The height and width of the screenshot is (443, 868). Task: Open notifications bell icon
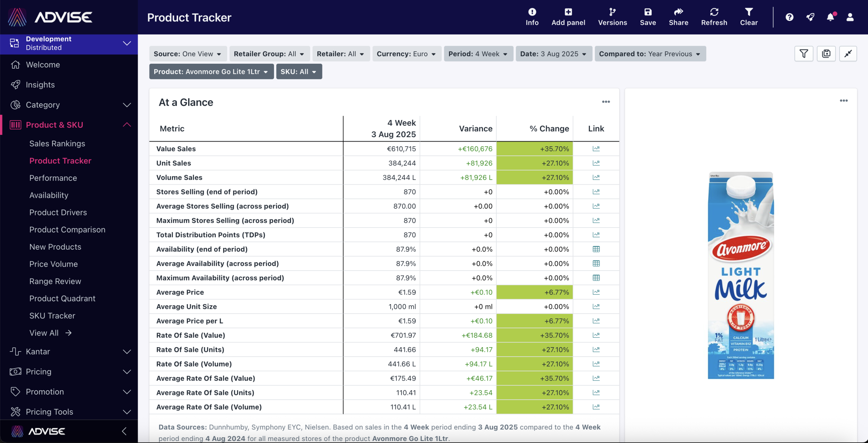tap(830, 17)
